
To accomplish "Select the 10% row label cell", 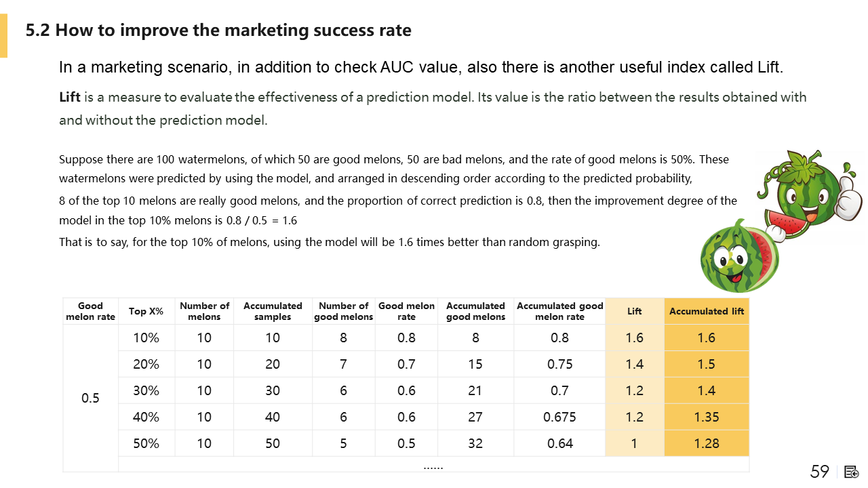I will 146,338.
